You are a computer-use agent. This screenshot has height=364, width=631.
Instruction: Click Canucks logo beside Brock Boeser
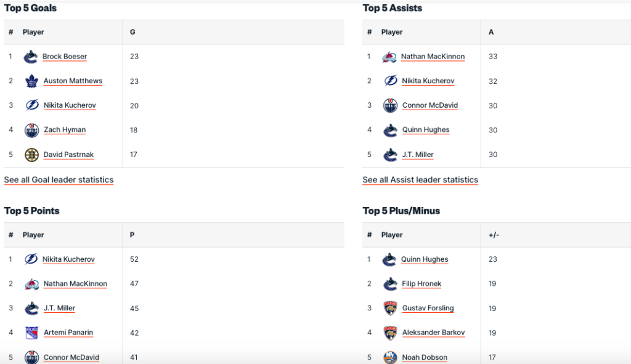click(31, 57)
